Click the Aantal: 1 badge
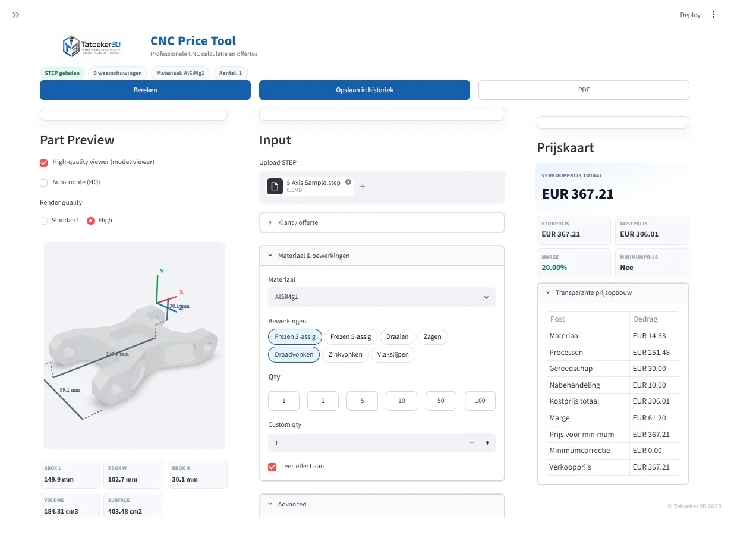 tap(231, 73)
